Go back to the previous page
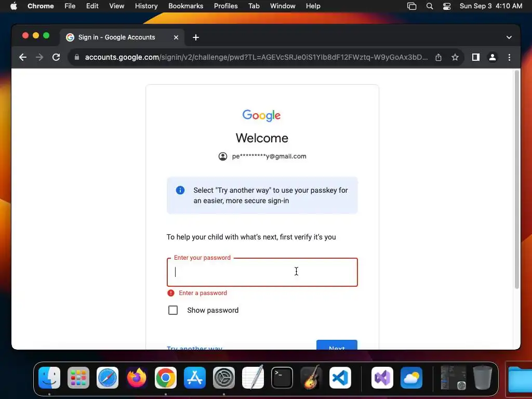The image size is (532, 399). (23, 57)
